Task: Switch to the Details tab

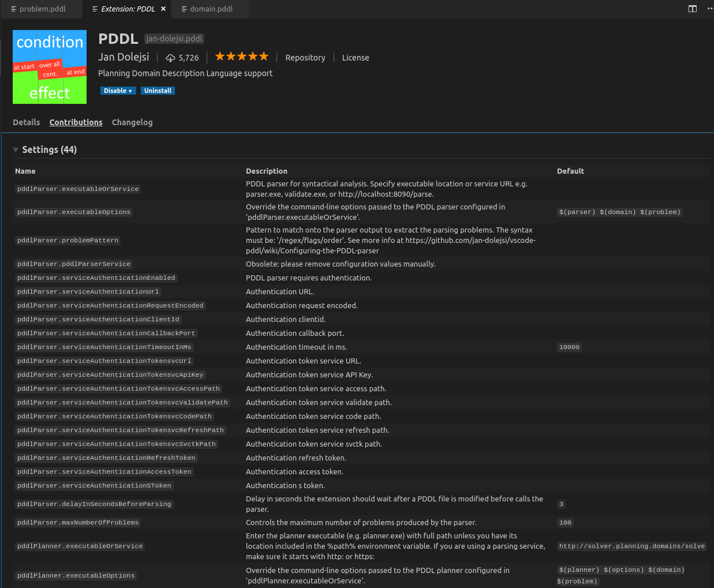Action: [26, 122]
